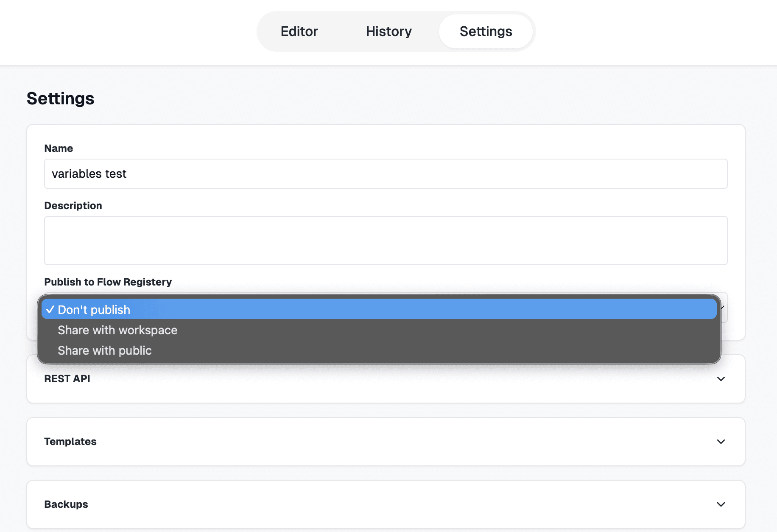Choose "Share with public" option

tap(104, 350)
